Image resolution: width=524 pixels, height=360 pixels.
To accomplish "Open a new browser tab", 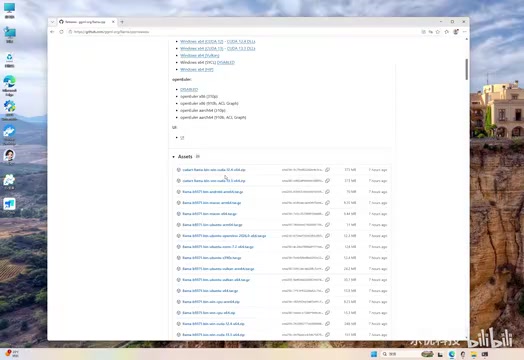I will 122,22.
